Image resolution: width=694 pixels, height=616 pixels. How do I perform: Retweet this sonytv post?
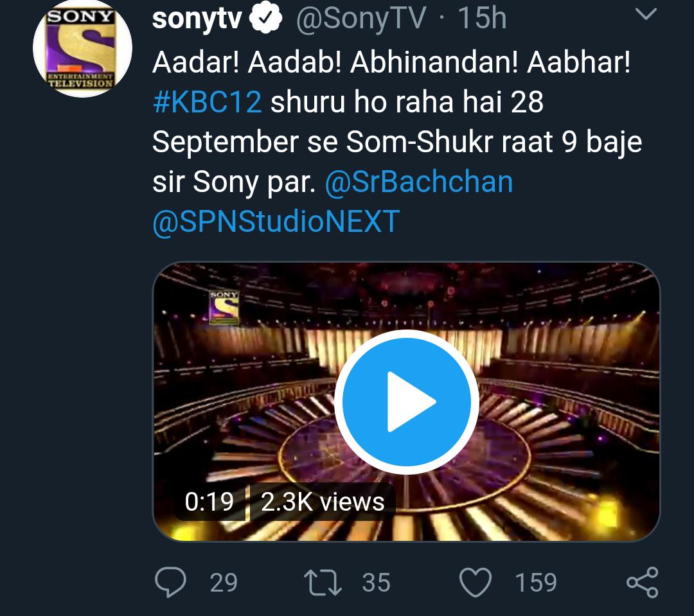[323, 583]
